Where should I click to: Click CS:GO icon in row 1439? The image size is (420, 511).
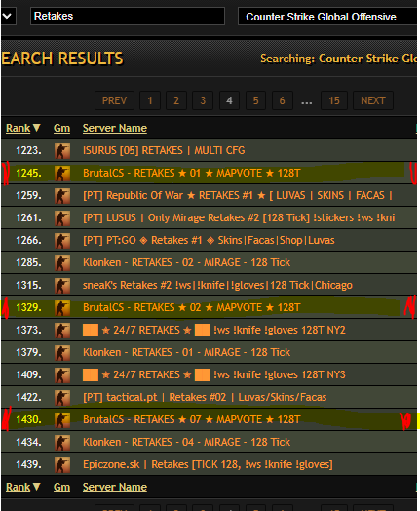tap(62, 465)
